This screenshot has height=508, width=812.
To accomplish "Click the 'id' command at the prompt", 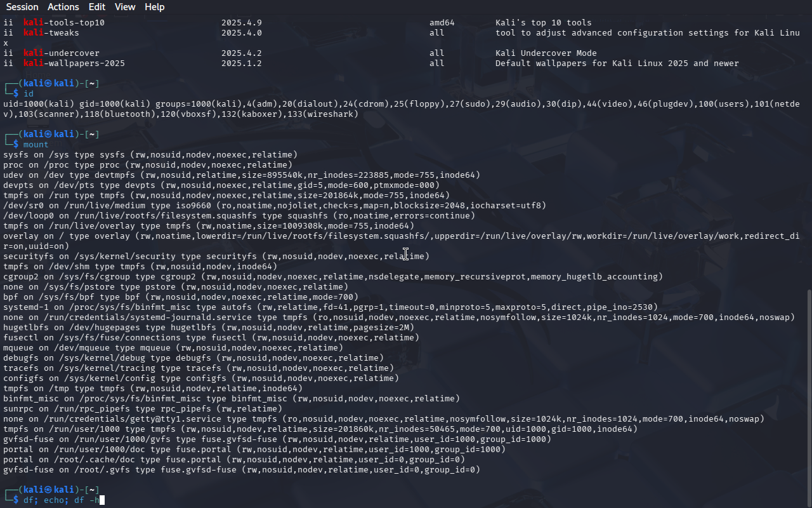I will pyautogui.click(x=29, y=94).
